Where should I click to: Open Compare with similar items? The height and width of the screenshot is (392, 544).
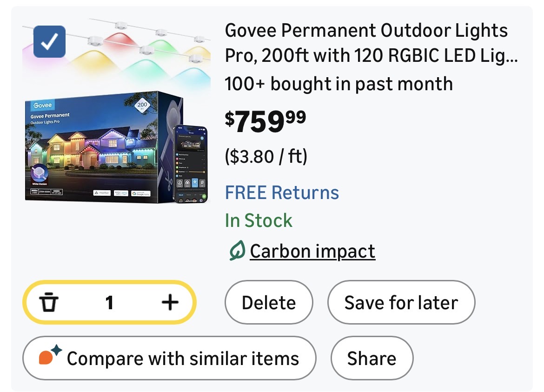(169, 359)
